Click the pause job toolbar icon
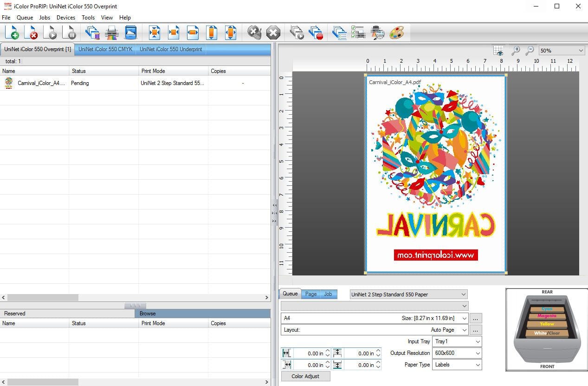 [x=70, y=33]
